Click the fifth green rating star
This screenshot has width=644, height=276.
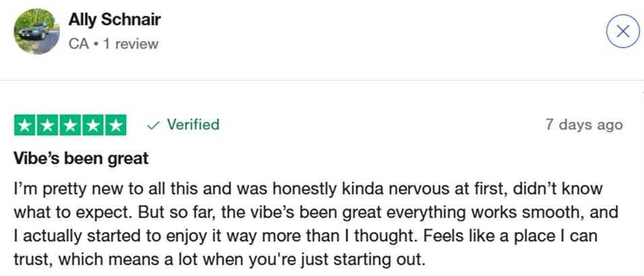tap(115, 125)
